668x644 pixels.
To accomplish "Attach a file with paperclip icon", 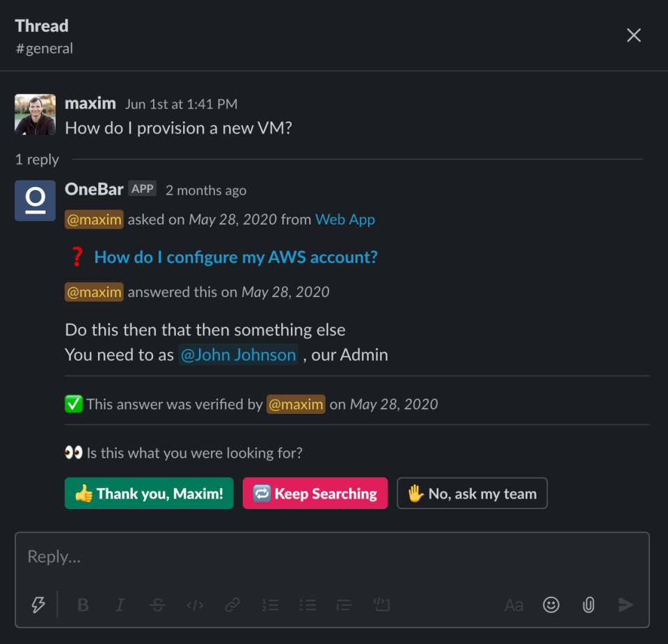I will 589,605.
